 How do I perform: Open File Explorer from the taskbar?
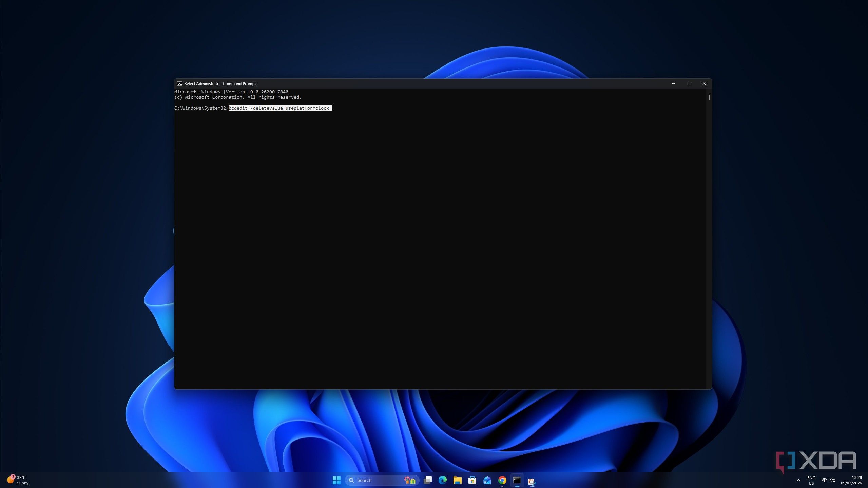point(458,480)
